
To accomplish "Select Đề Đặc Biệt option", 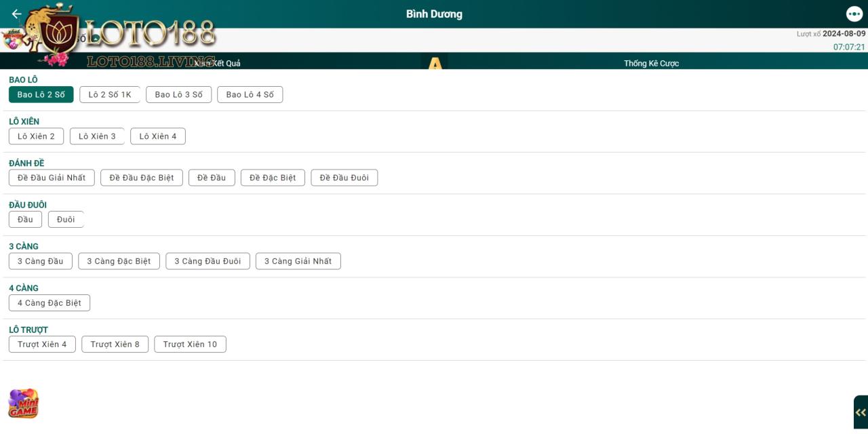I will click(x=273, y=178).
